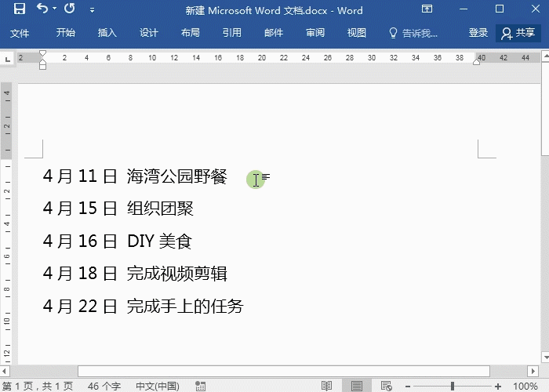This screenshot has width=549, height=392.
Task: Click the 共享 share button
Action: [518, 33]
